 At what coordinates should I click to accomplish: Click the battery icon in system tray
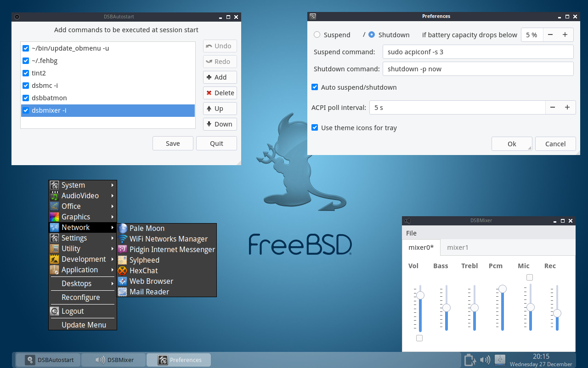click(x=470, y=360)
